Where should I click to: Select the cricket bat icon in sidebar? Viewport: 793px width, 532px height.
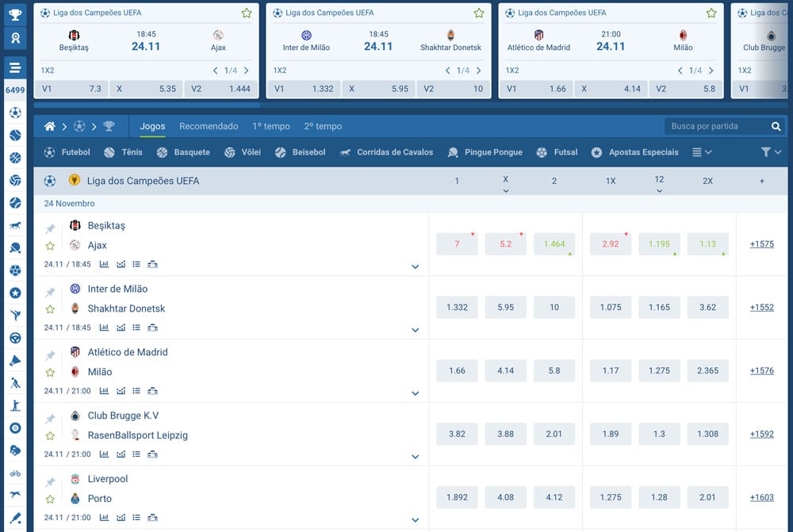(15, 518)
